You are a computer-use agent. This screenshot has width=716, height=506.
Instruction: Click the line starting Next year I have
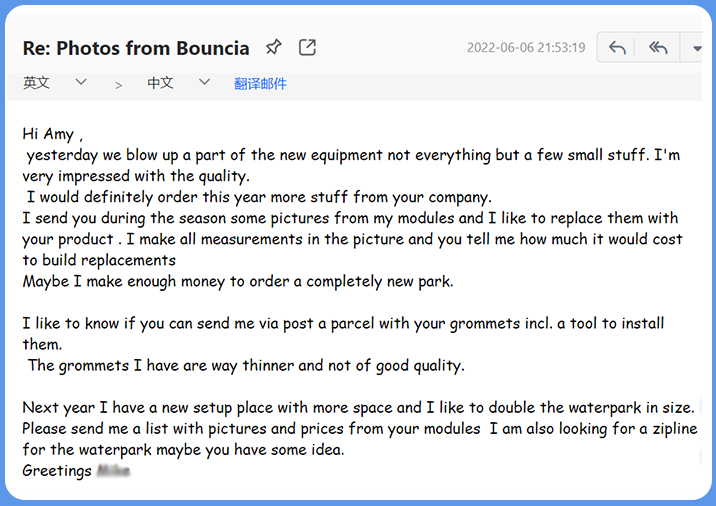(x=357, y=407)
